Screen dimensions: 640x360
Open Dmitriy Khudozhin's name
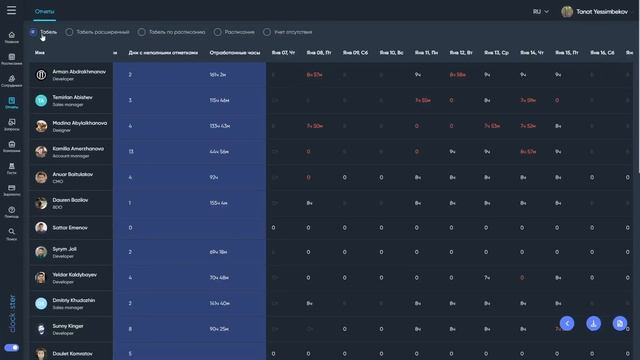tap(73, 300)
